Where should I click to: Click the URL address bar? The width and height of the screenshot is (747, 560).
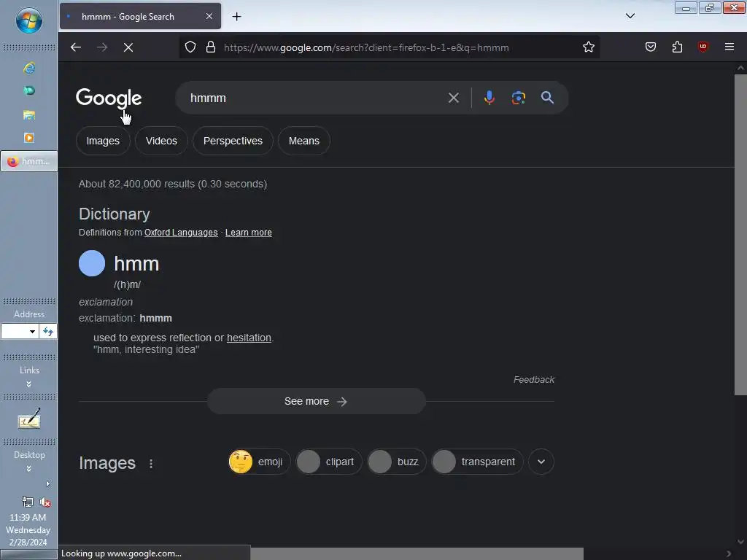(366, 47)
